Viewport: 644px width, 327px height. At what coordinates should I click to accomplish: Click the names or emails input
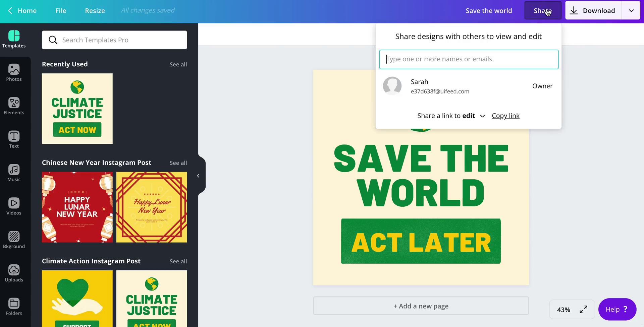coord(469,59)
